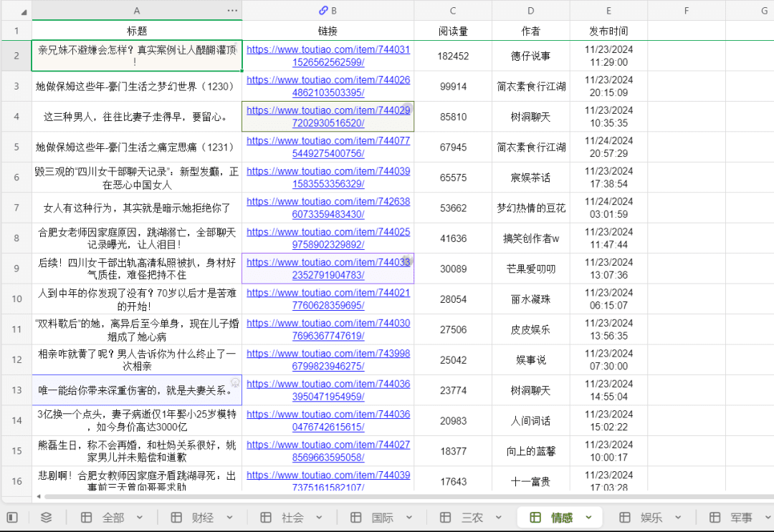Select column E header
This screenshot has width=774, height=532.
tap(608, 10)
